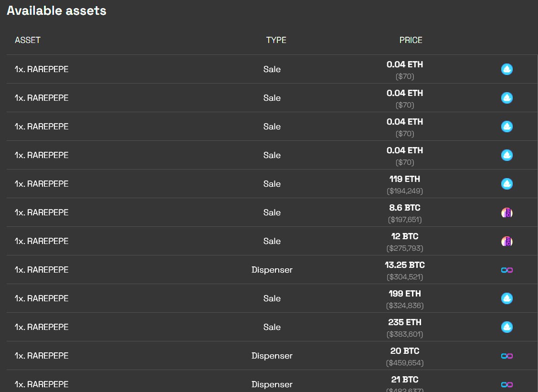The image size is (538, 392).
Task: Click OpenSea icon on 199 ETH listing
Action: 507,298
